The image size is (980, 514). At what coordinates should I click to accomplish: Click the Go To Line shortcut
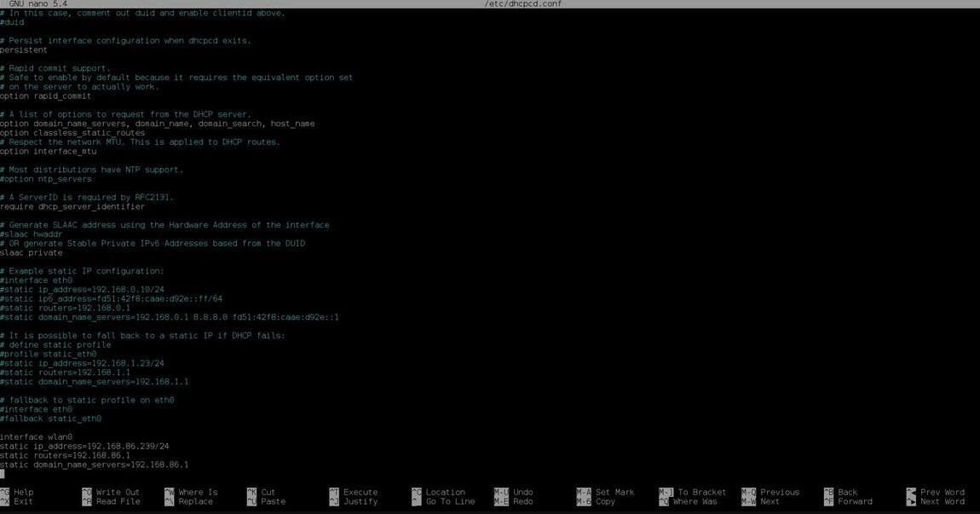(x=450, y=502)
